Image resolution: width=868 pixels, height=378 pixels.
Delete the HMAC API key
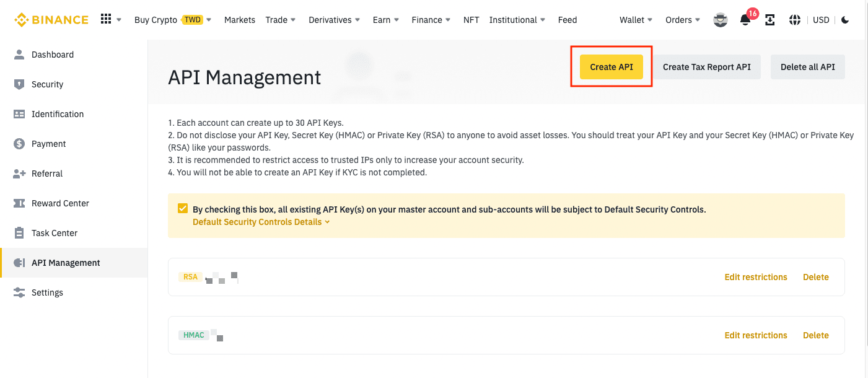(816, 335)
